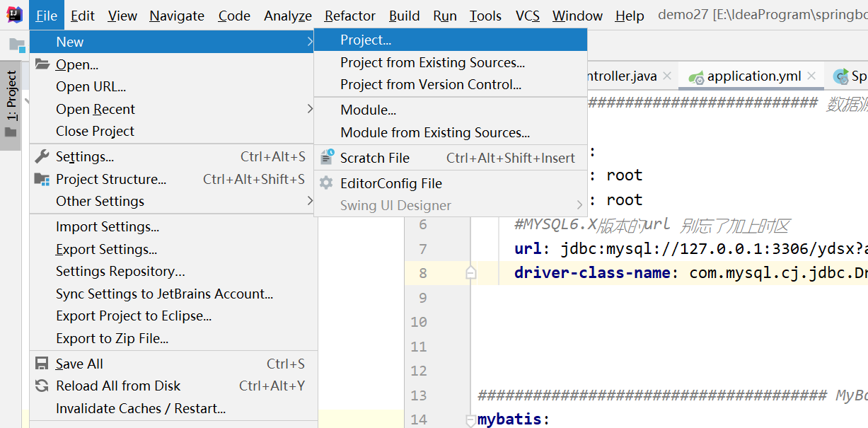Open the VCS menu
Viewport: 868px width, 428px height.
pos(528,16)
